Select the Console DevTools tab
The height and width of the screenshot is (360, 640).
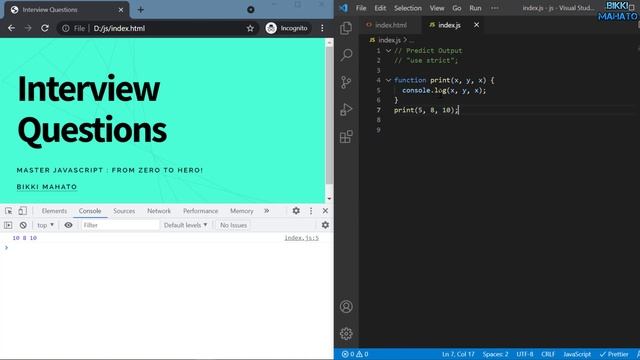coord(90,211)
